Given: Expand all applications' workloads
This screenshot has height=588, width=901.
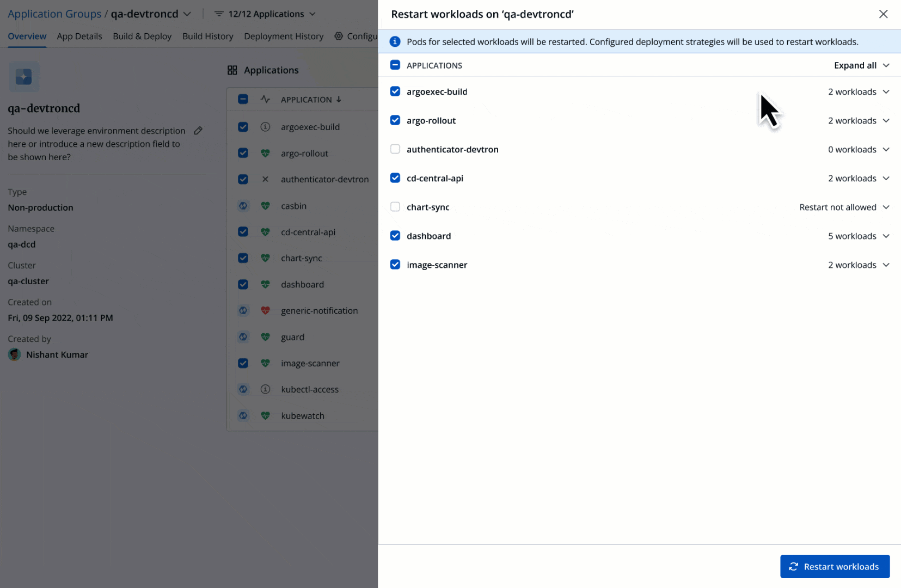Looking at the screenshot, I should pos(861,65).
